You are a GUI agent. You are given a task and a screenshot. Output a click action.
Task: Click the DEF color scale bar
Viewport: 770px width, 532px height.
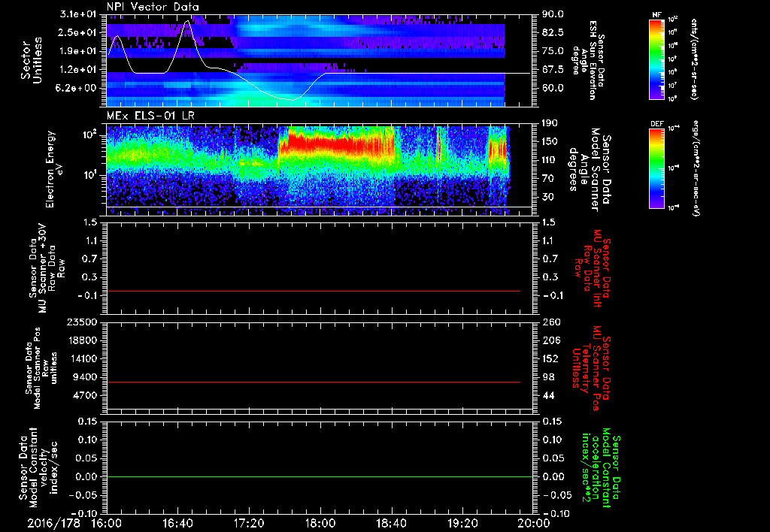(656, 168)
